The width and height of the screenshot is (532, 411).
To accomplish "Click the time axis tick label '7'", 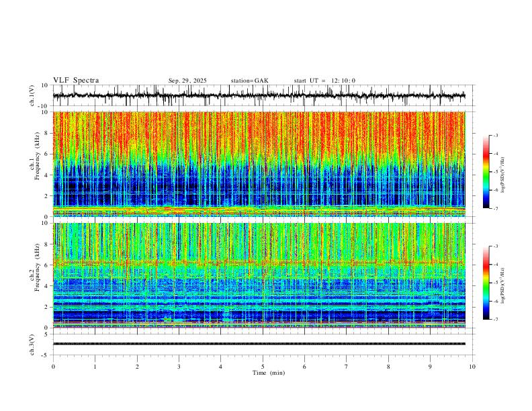I will [347, 367].
